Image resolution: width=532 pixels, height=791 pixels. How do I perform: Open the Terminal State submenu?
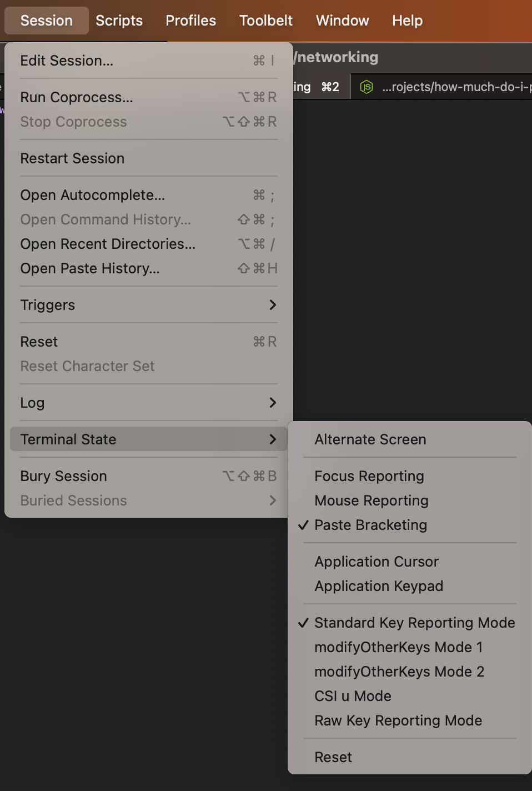click(149, 439)
